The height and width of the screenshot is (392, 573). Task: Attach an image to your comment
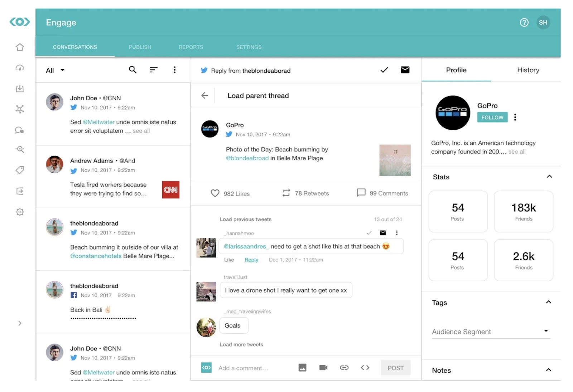coord(303,368)
